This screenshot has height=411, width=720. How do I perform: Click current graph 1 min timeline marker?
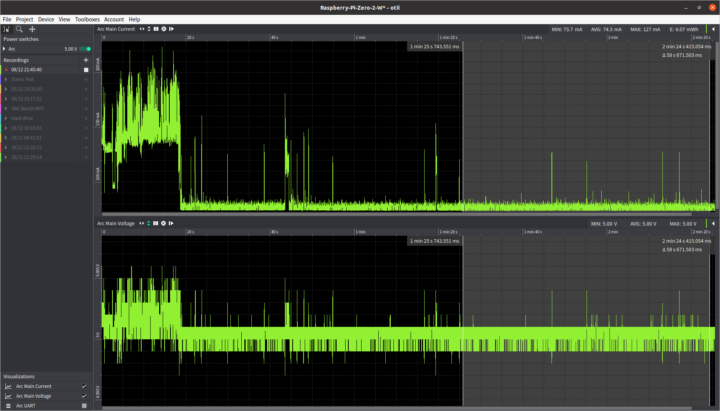[x=360, y=38]
